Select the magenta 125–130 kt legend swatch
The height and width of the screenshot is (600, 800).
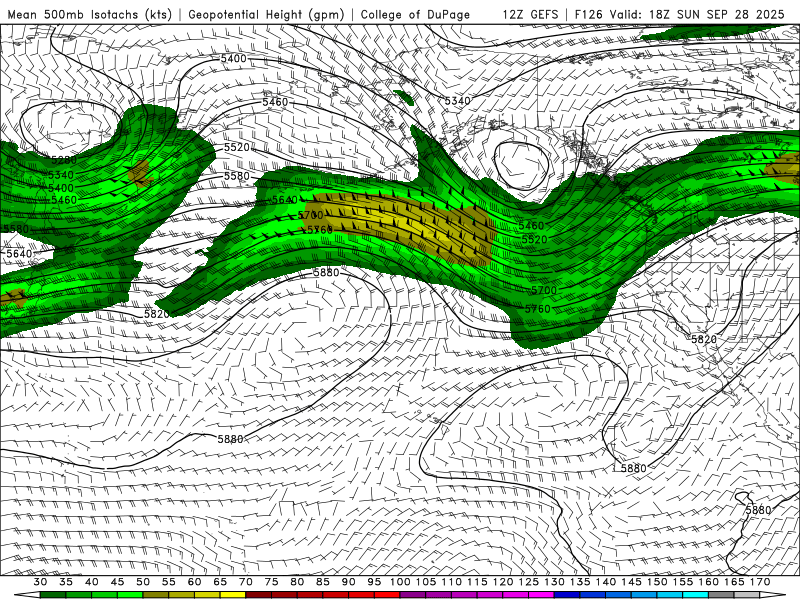point(541,595)
